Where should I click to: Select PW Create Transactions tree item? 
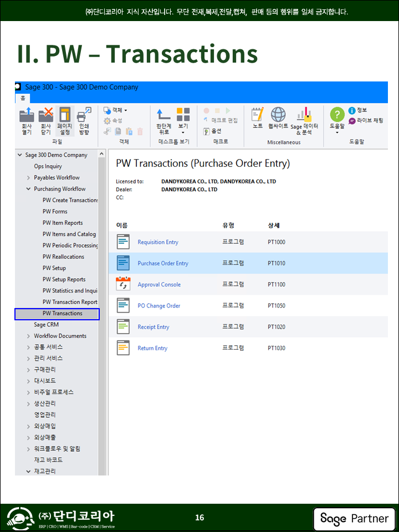[70, 200]
